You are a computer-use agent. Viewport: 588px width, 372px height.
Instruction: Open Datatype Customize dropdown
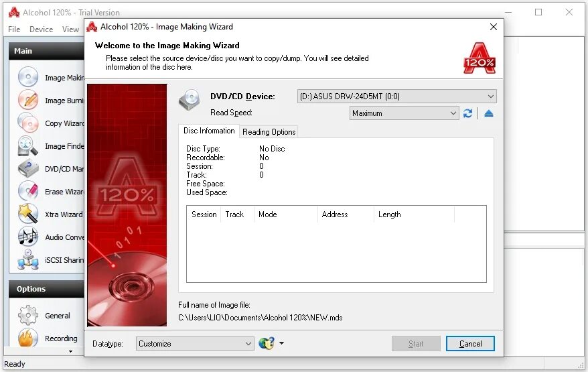tap(195, 343)
